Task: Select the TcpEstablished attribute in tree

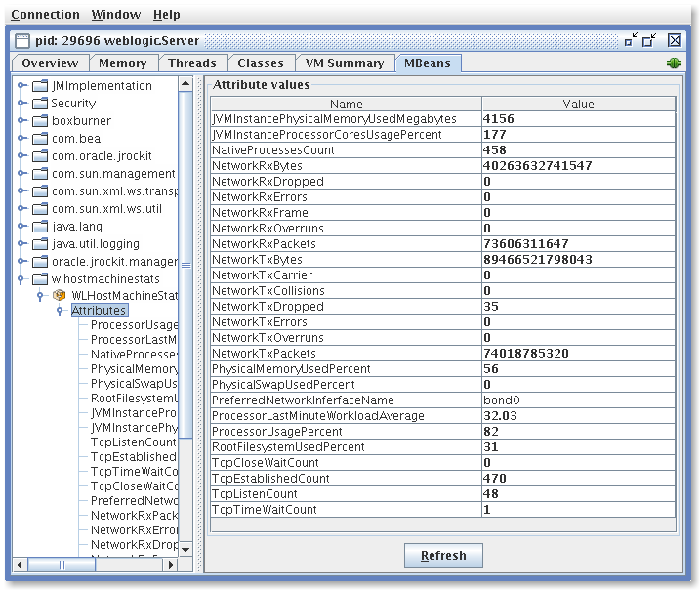Action: (134, 457)
